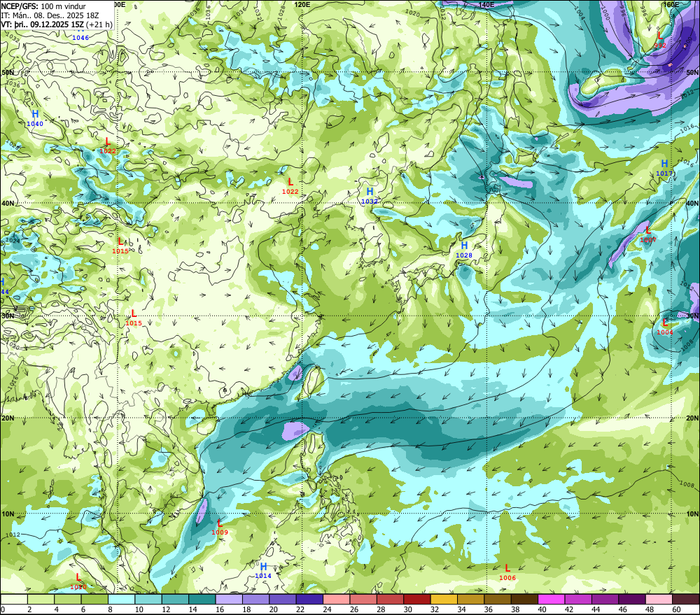
Task: Click the 'NCEP/GFS: 100 m vindur' title
Action: click(x=43, y=6)
